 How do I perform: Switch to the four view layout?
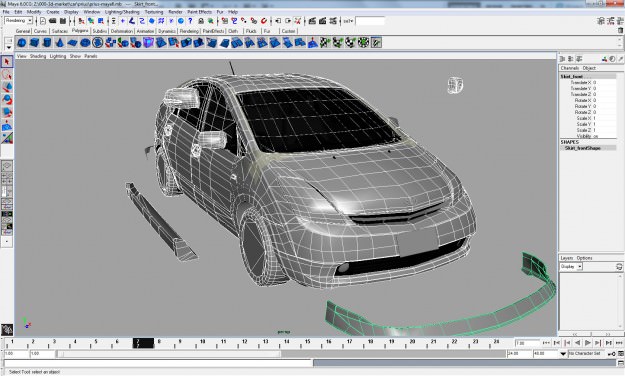[7, 179]
